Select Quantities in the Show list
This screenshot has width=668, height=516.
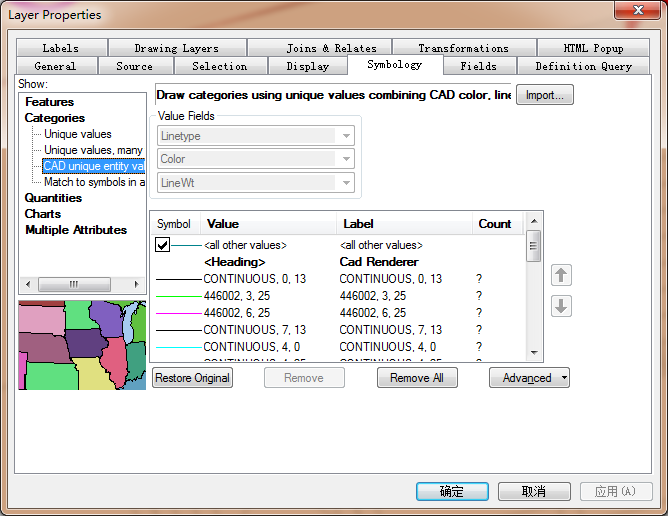click(x=53, y=198)
